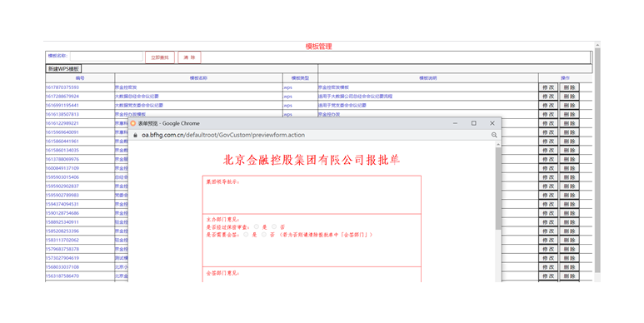Click the 立即查找 search button

[160, 57]
